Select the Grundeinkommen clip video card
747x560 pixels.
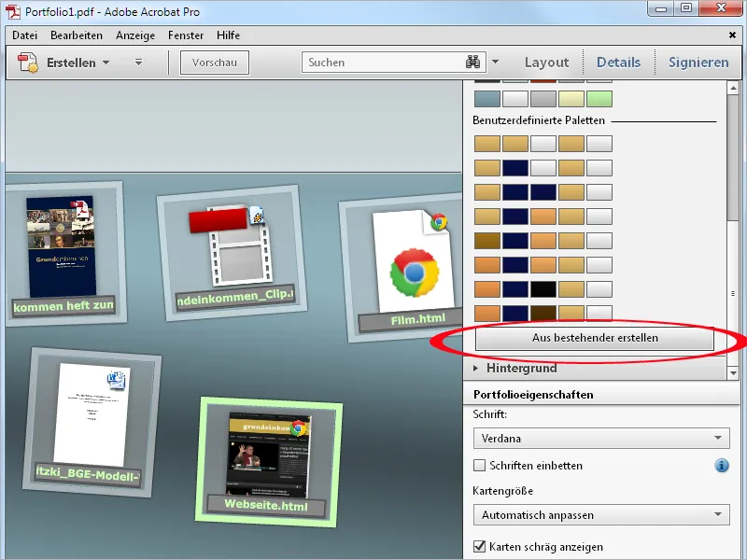(x=233, y=253)
